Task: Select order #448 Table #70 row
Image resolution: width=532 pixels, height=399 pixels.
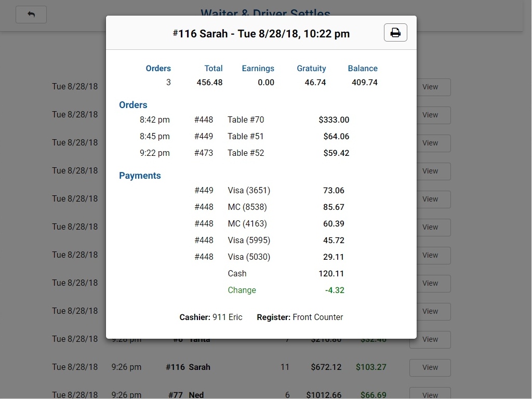Action: coord(244,120)
